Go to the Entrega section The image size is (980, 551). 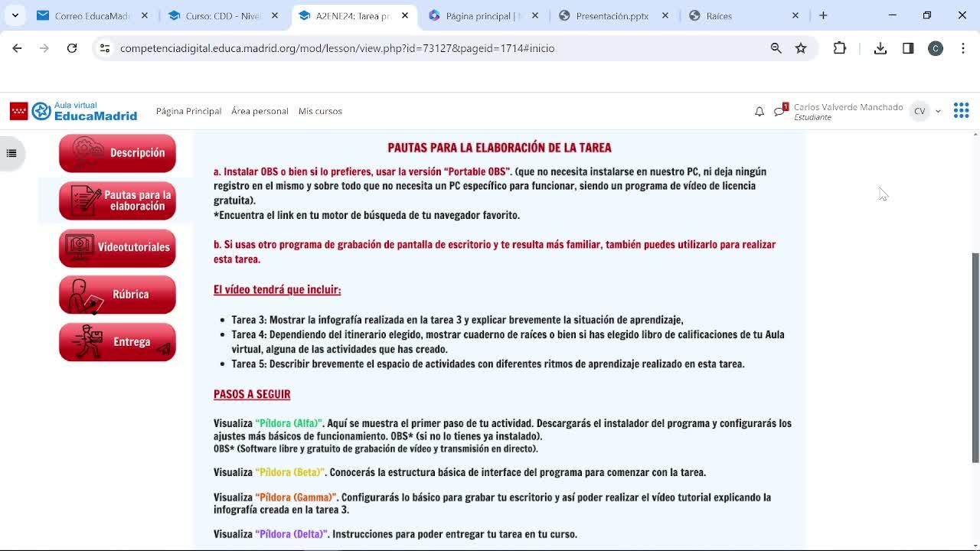(x=117, y=342)
